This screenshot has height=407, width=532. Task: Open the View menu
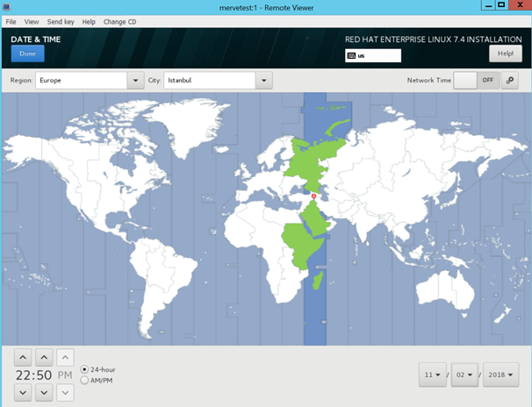click(32, 22)
